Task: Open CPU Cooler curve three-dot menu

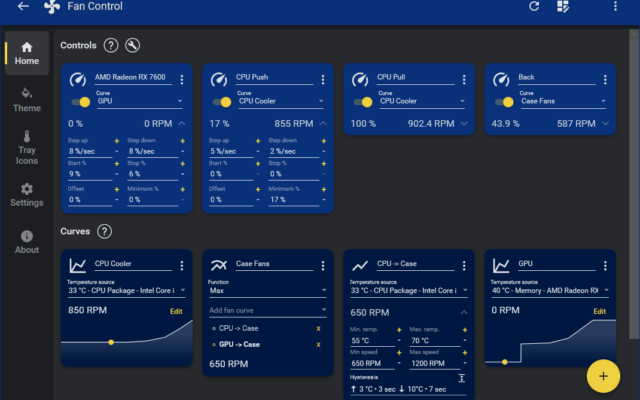Action: tap(182, 266)
